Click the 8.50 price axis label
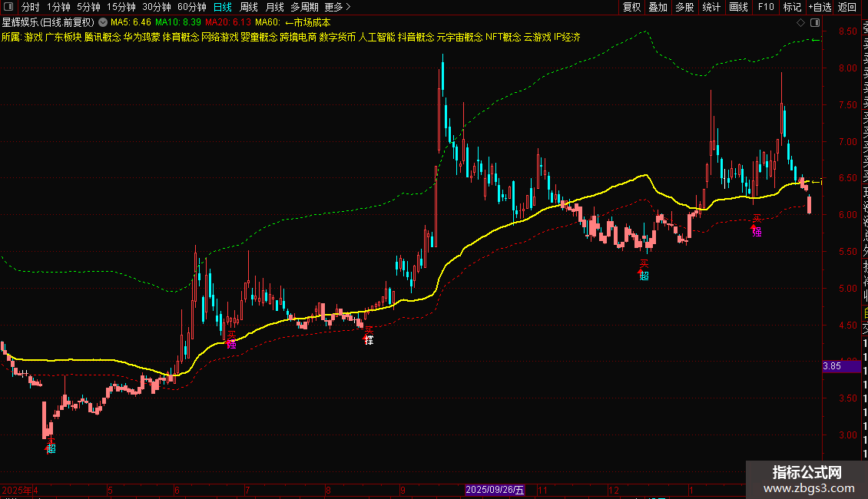868x499 pixels. pyautogui.click(x=847, y=31)
